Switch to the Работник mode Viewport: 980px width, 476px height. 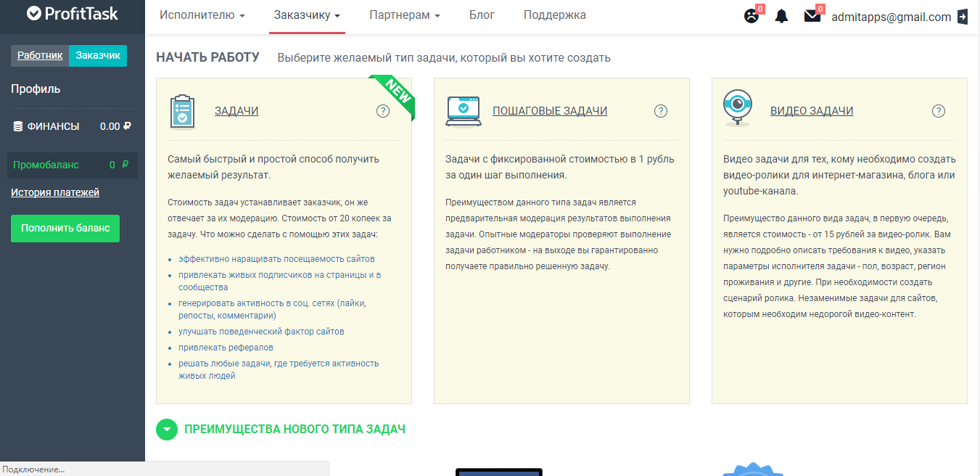point(40,55)
